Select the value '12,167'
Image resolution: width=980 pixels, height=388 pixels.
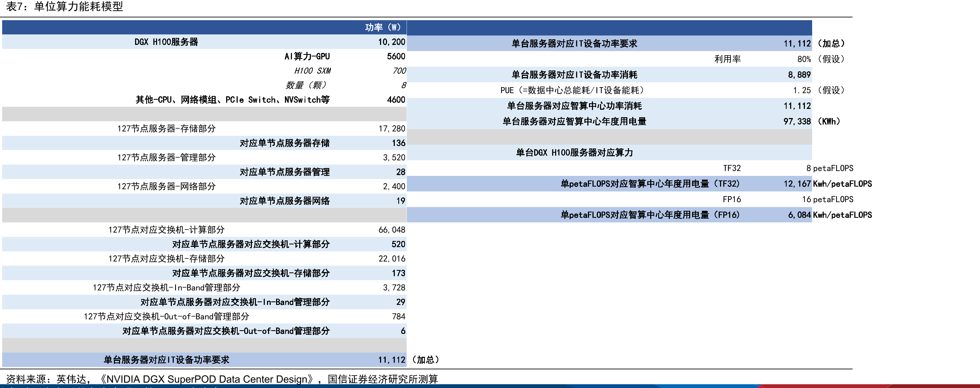[797, 184]
